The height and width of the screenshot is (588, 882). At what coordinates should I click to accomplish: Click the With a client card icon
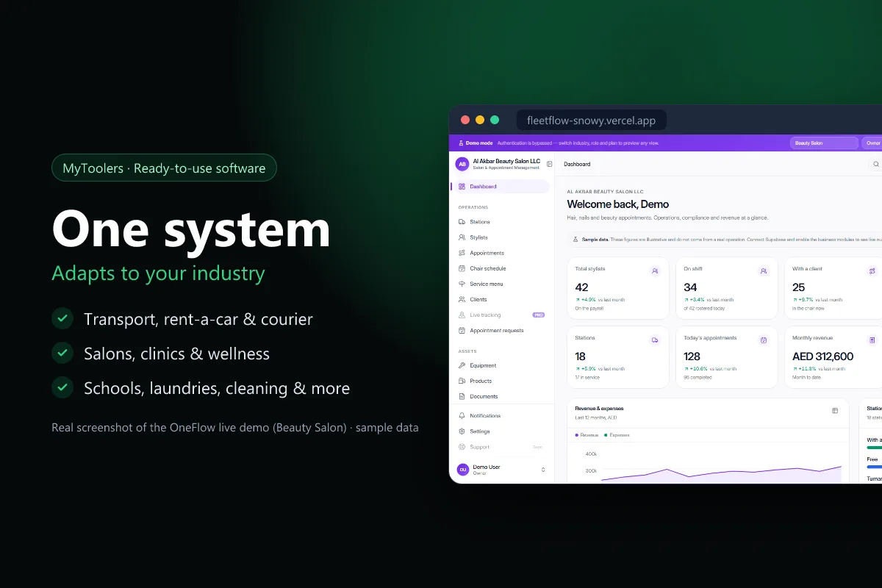[x=872, y=271]
